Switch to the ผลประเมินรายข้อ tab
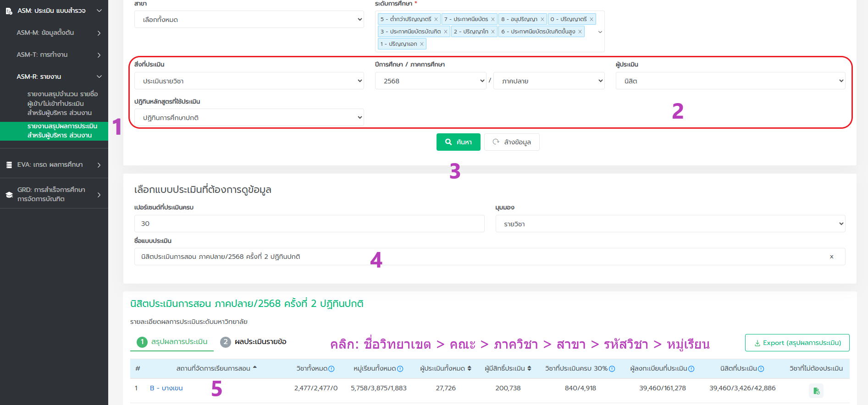This screenshot has height=405, width=868. 260,342
